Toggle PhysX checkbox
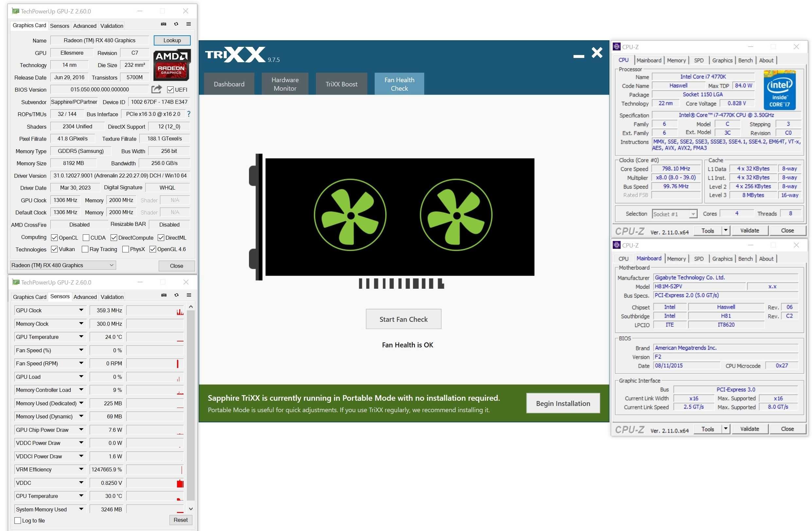Viewport: 812px width, 531px height. (x=125, y=249)
